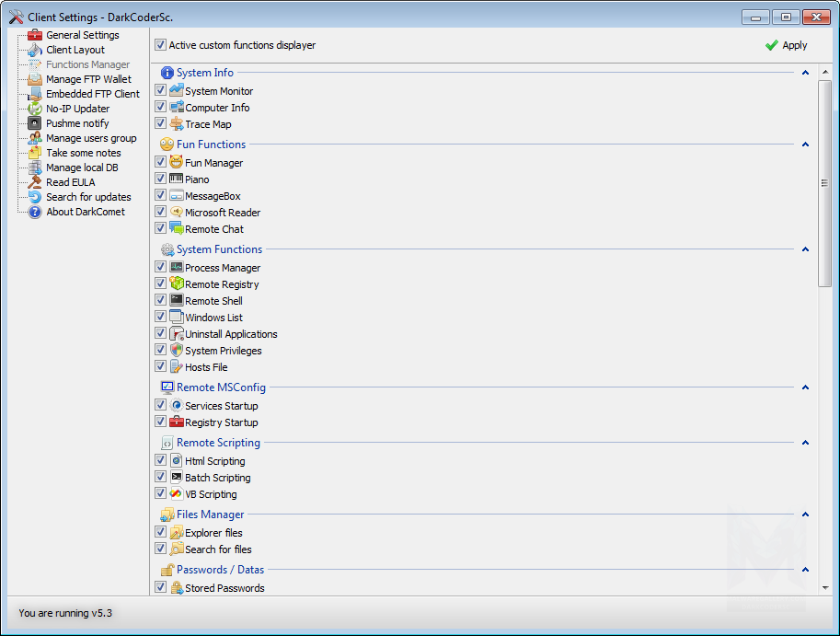Click the Trace Map icon
Image resolution: width=840 pixels, height=636 pixels.
click(x=177, y=124)
